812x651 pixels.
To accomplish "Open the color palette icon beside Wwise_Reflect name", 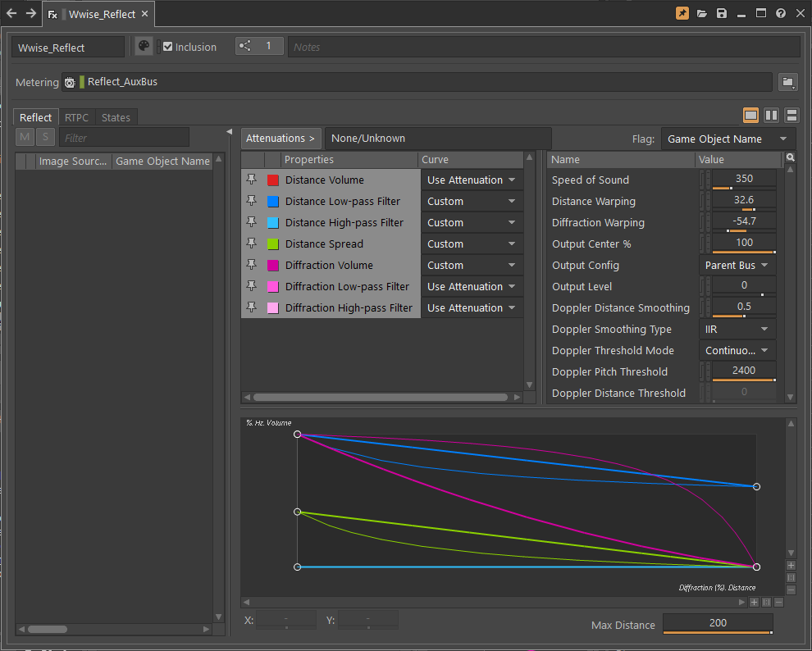I will [x=144, y=46].
